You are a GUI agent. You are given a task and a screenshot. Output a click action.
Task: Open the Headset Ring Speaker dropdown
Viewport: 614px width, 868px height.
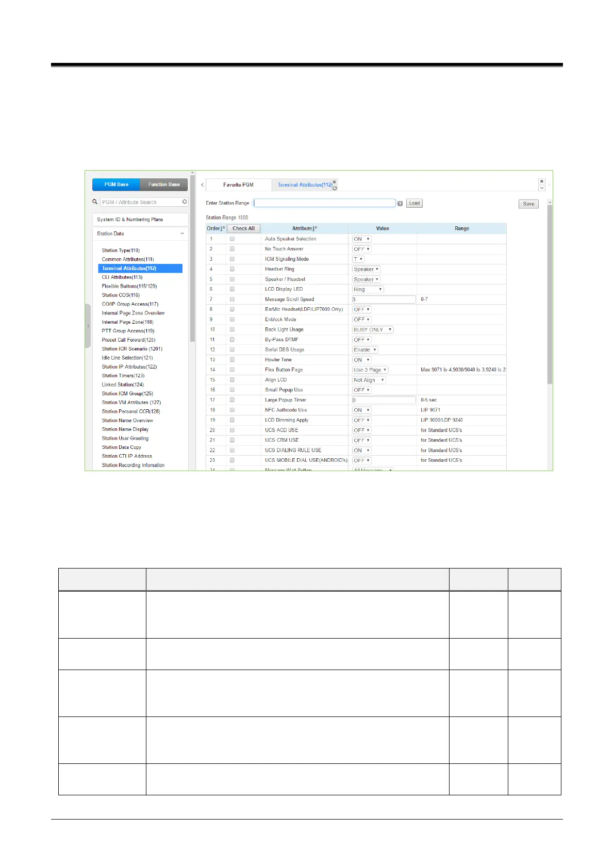[x=366, y=269]
